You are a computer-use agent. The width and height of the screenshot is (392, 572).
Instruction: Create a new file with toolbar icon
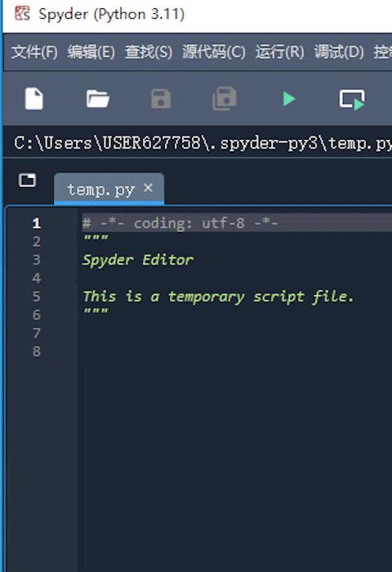coord(34,99)
